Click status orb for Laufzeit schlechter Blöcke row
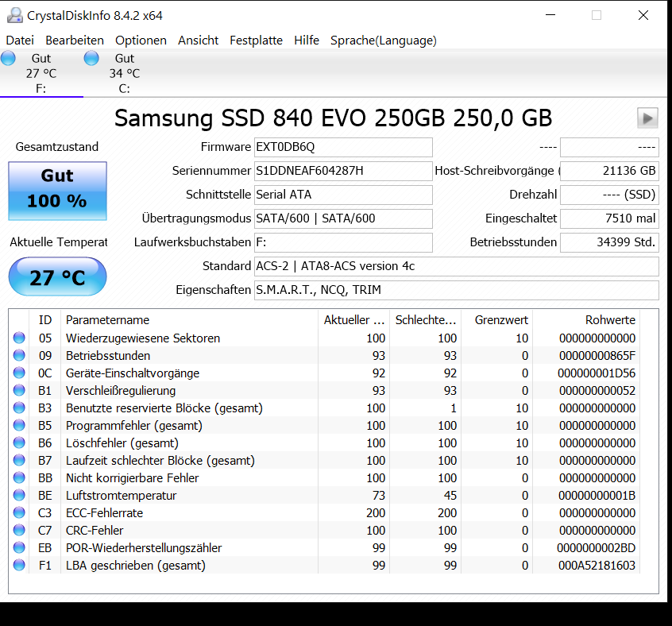This screenshot has height=626, width=672. 19,460
